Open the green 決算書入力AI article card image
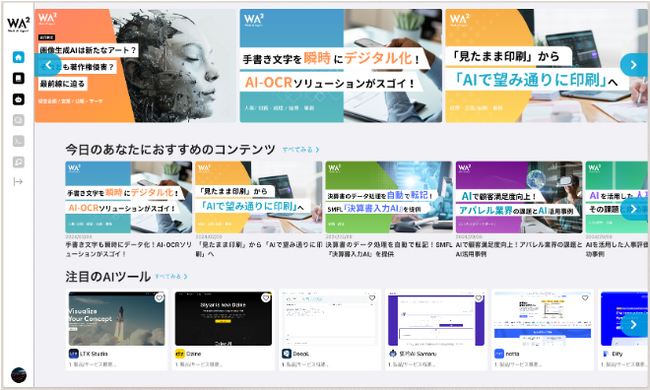 click(x=389, y=197)
